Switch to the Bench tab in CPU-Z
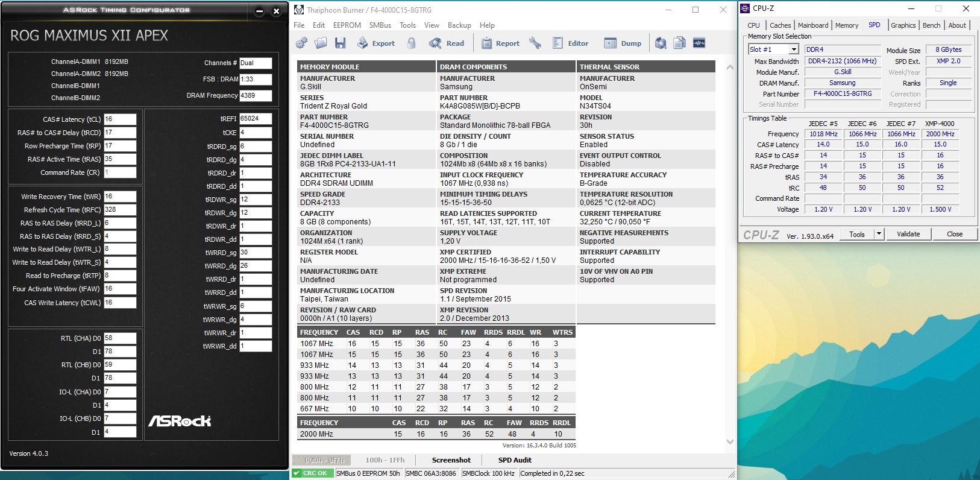This screenshot has height=480, width=980. click(931, 25)
